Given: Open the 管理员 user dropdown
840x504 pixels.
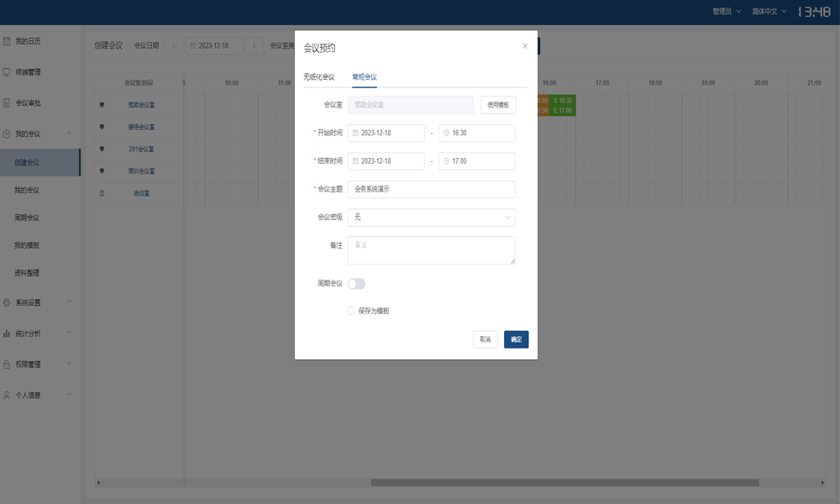Looking at the screenshot, I should 726,12.
